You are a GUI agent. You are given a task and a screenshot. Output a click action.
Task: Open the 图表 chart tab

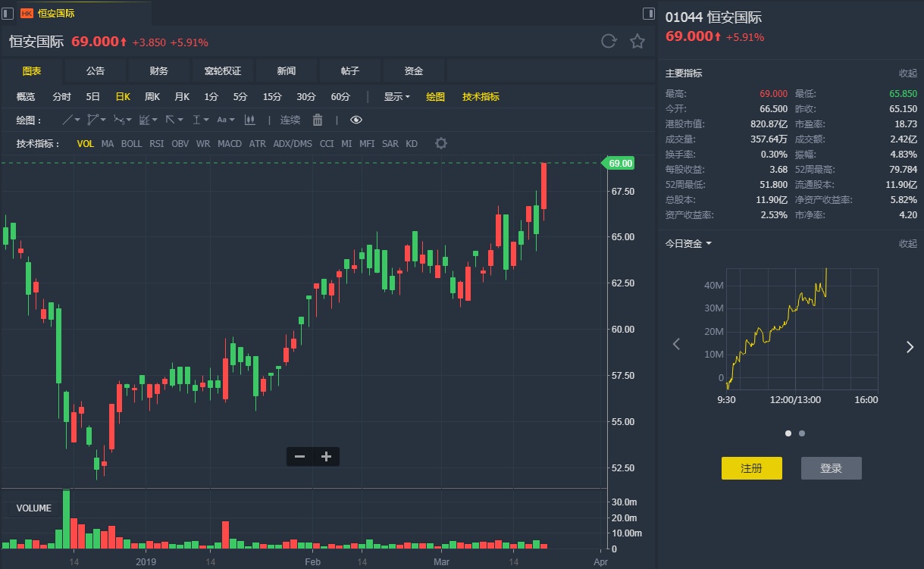pos(32,70)
